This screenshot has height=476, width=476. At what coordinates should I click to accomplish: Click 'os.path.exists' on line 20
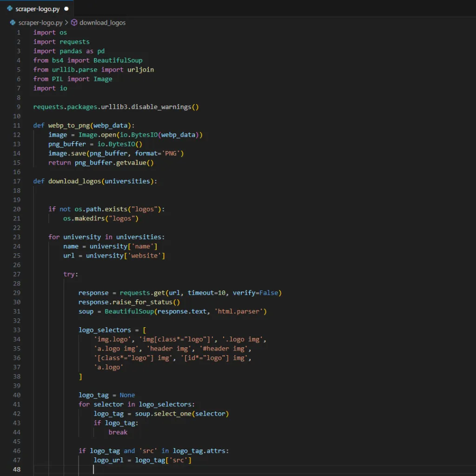pyautogui.click(x=101, y=209)
